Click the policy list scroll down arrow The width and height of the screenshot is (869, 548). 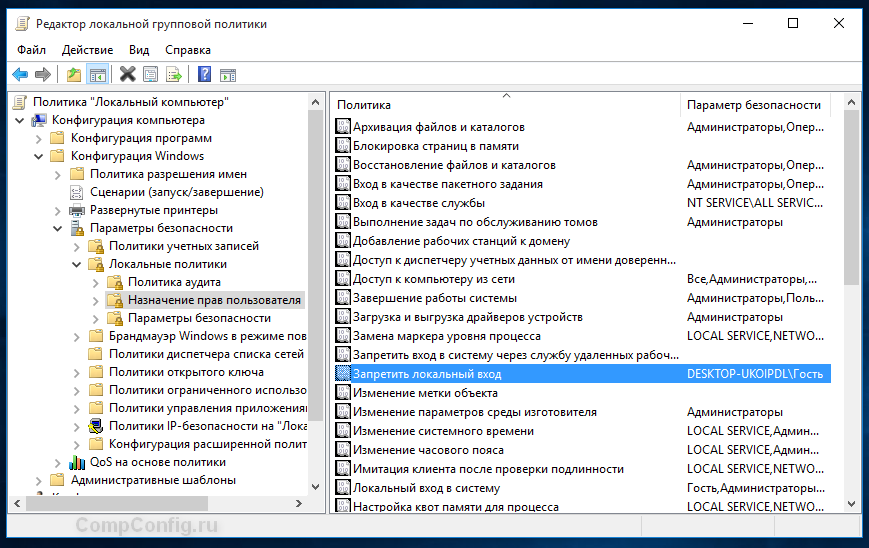(851, 503)
